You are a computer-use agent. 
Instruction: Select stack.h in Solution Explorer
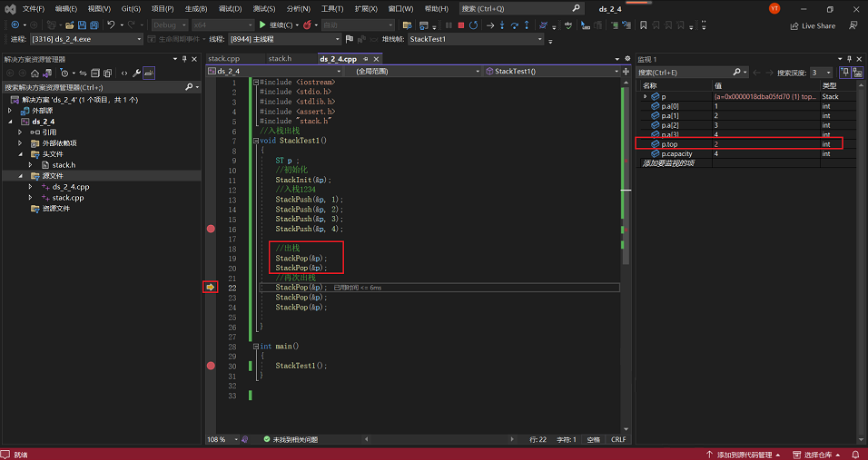(x=64, y=165)
